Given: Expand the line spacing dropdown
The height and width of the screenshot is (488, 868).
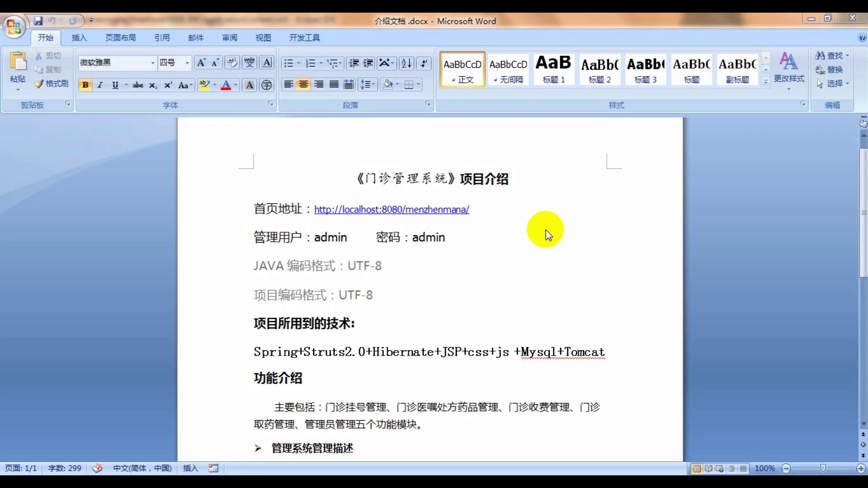Looking at the screenshot, I should [x=373, y=84].
